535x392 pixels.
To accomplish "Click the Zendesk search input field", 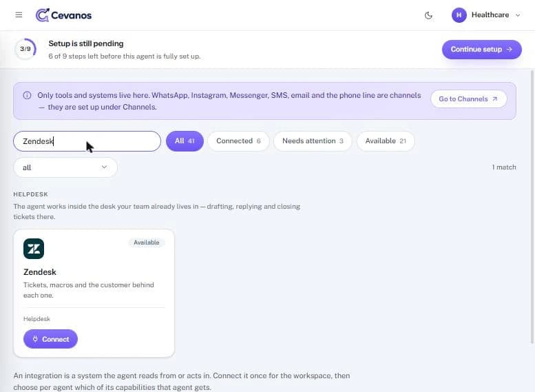I will [87, 141].
